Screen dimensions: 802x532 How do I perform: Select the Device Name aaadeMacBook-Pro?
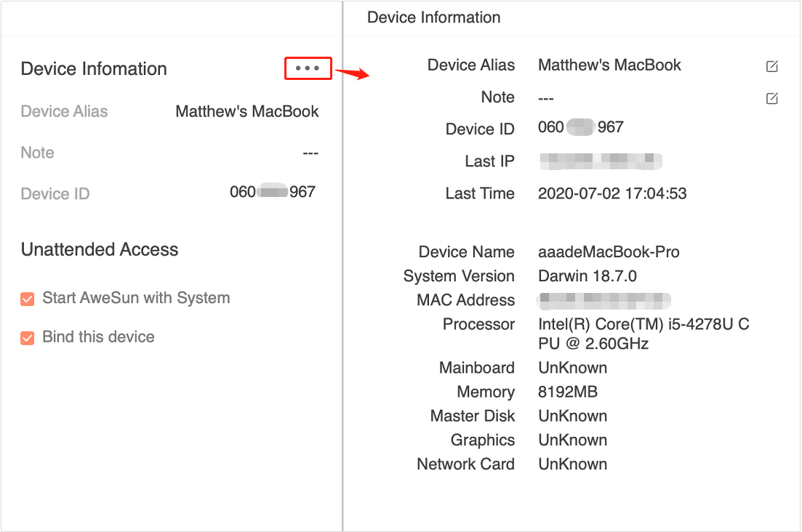tap(609, 253)
